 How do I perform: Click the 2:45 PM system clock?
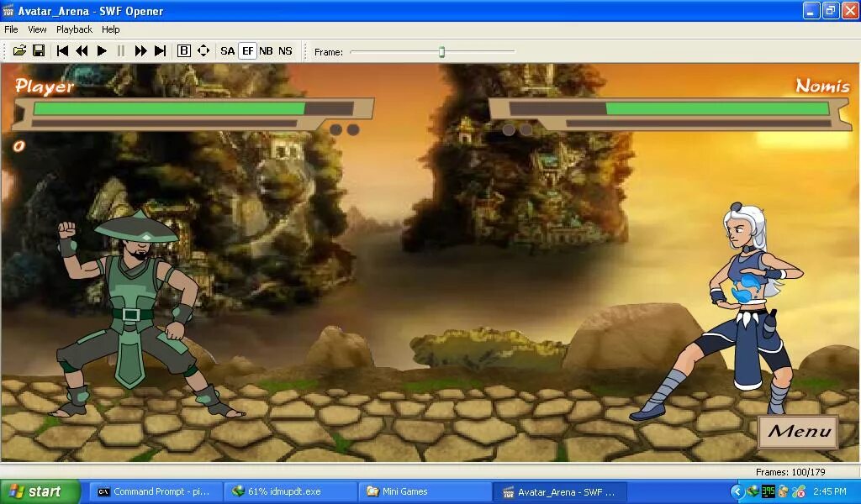830,491
